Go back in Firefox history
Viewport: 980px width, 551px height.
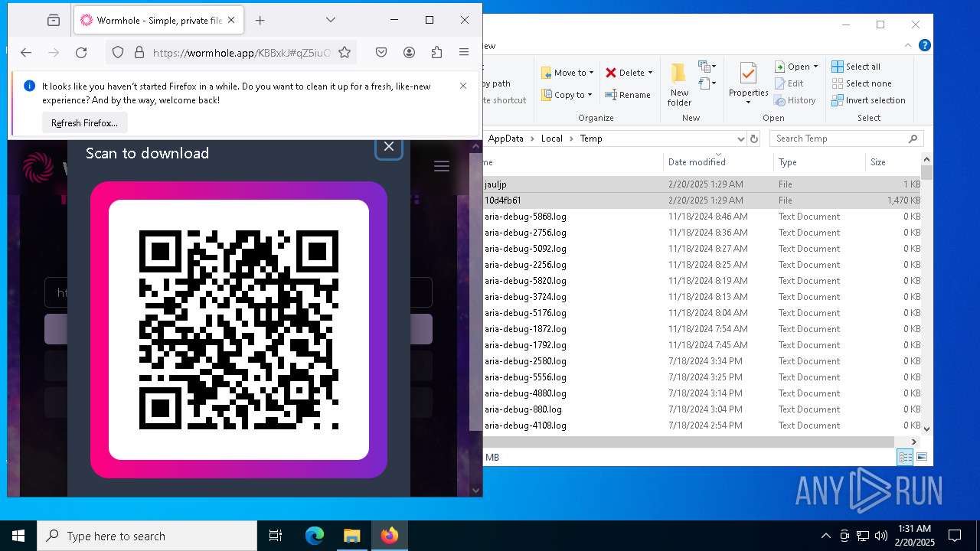click(26, 53)
